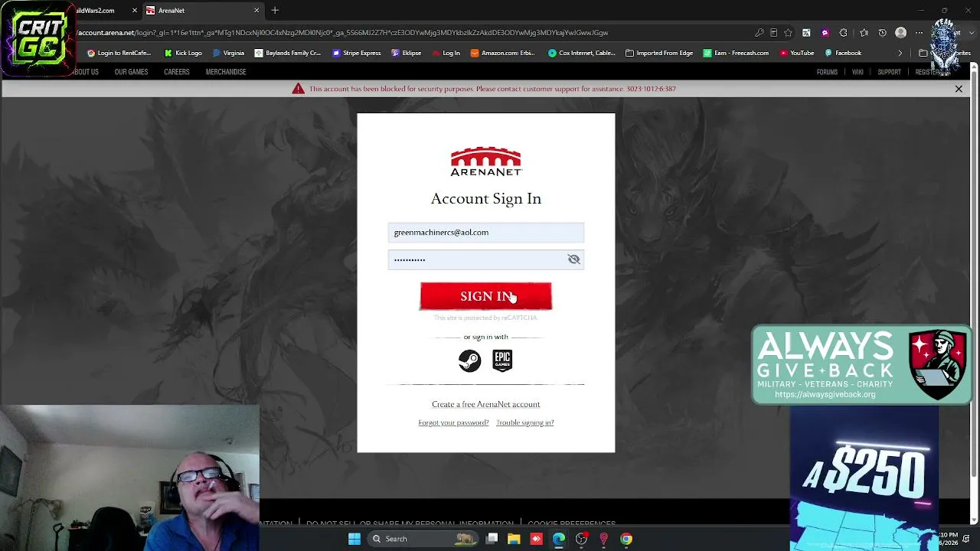The width and height of the screenshot is (980, 551).
Task: Open the Cox Internet bookmark
Action: [x=581, y=53]
